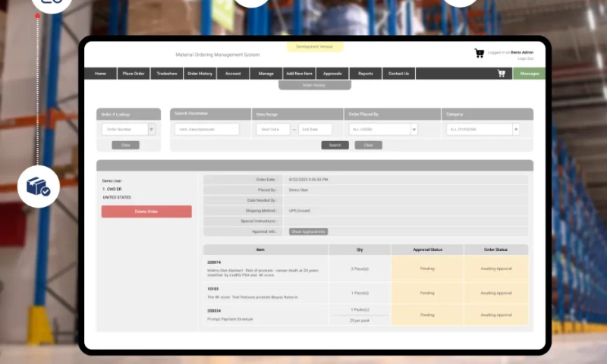
Task: Click the UPS Ground shipping method value
Action: pos(299,211)
